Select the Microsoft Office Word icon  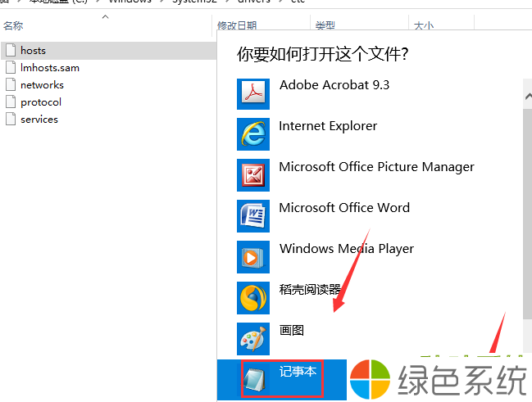pyautogui.click(x=253, y=216)
